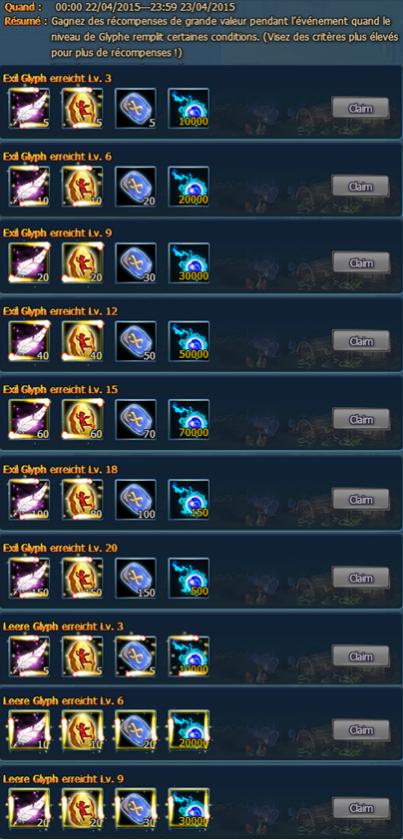403x840 pixels.
Task: Claim the Exil Glyph Lv. 3 reward
Action: tap(360, 108)
